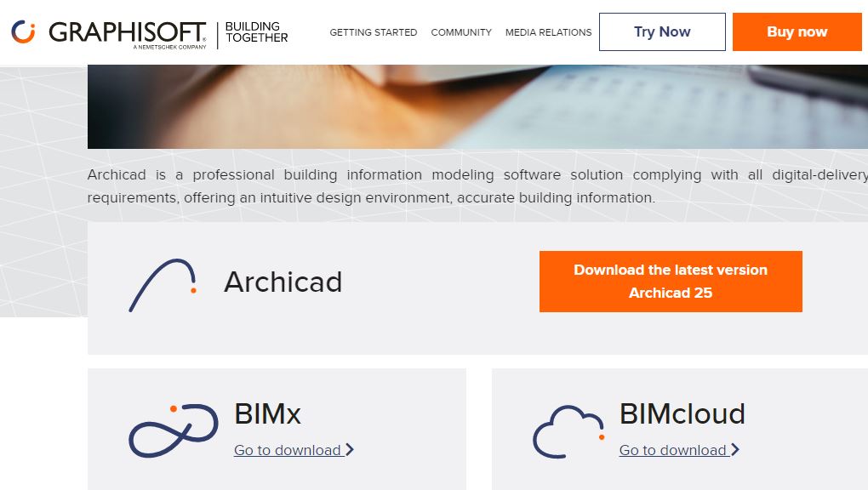Screen dimensions: 868x490
Task: Open the Community menu item
Action: coord(461,32)
